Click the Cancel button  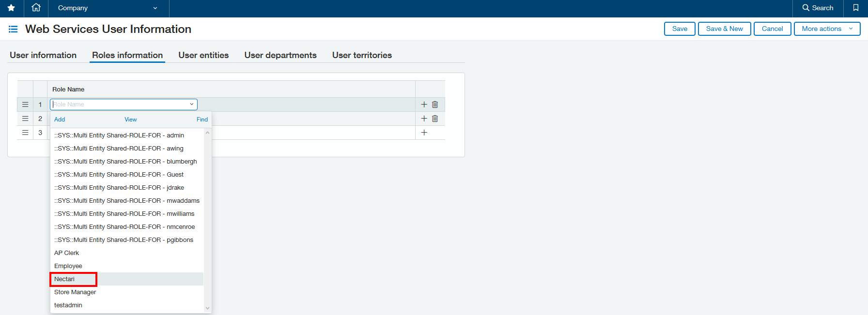[772, 29]
